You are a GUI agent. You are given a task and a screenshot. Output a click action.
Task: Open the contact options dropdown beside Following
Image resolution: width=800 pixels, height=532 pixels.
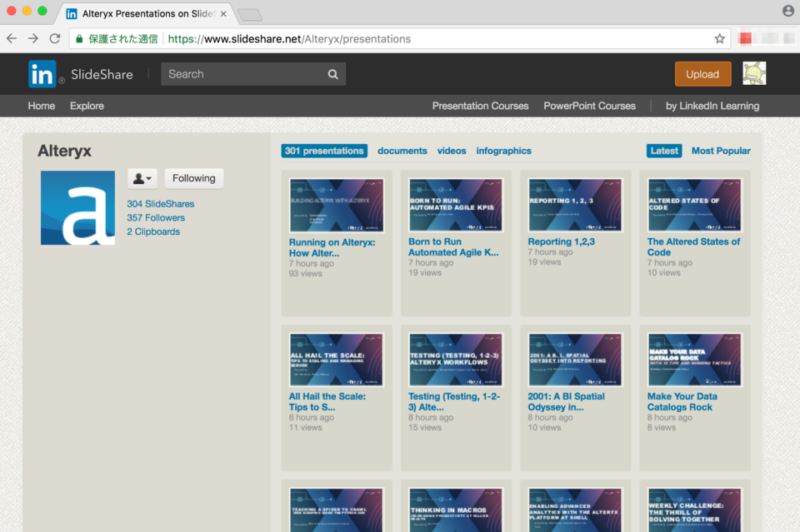[142, 178]
